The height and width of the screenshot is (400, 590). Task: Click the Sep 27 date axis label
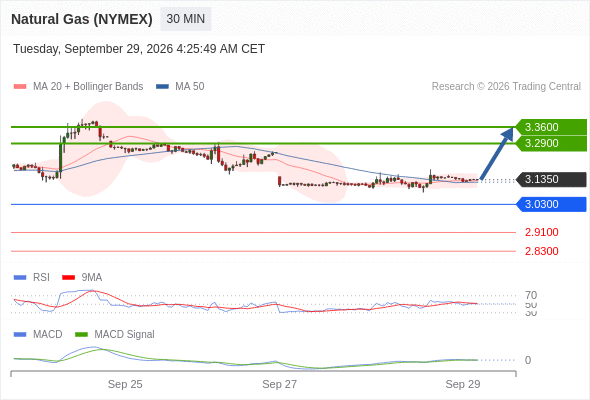pos(280,384)
